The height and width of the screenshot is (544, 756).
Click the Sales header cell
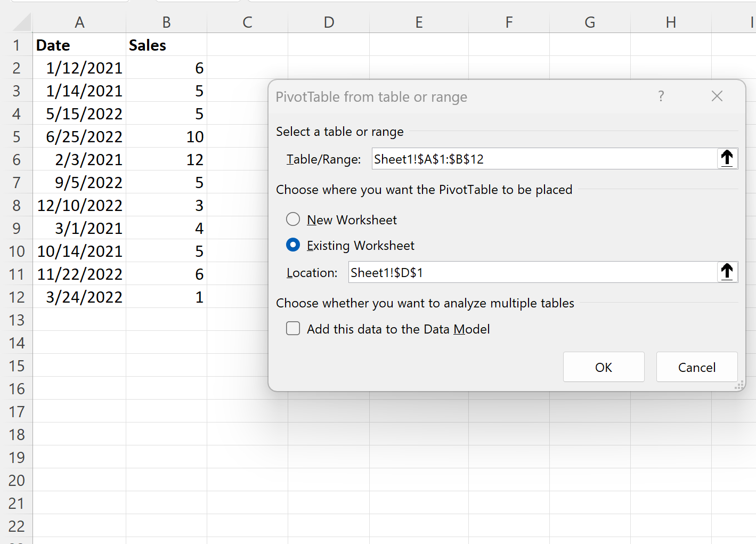(x=166, y=45)
